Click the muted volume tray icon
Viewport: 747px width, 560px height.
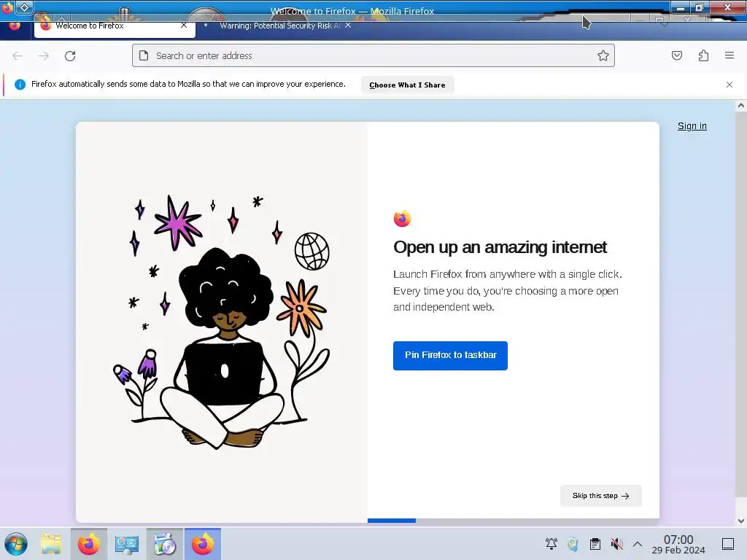pyautogui.click(x=616, y=544)
